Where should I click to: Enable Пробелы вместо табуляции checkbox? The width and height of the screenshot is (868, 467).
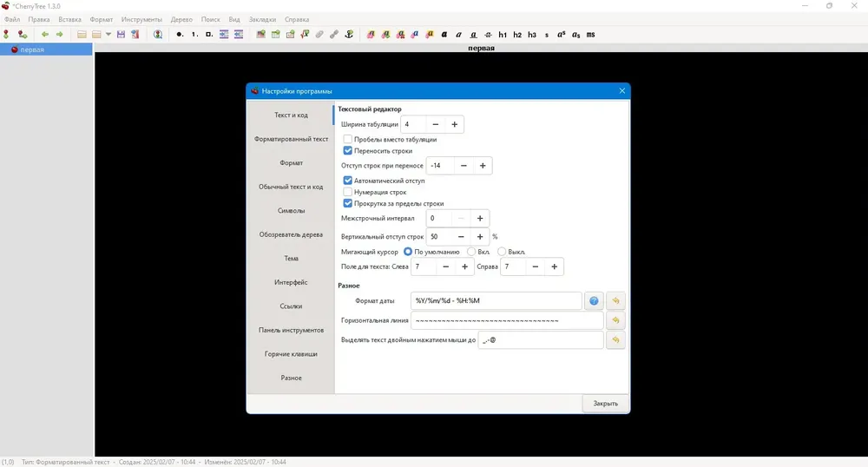[x=348, y=140]
